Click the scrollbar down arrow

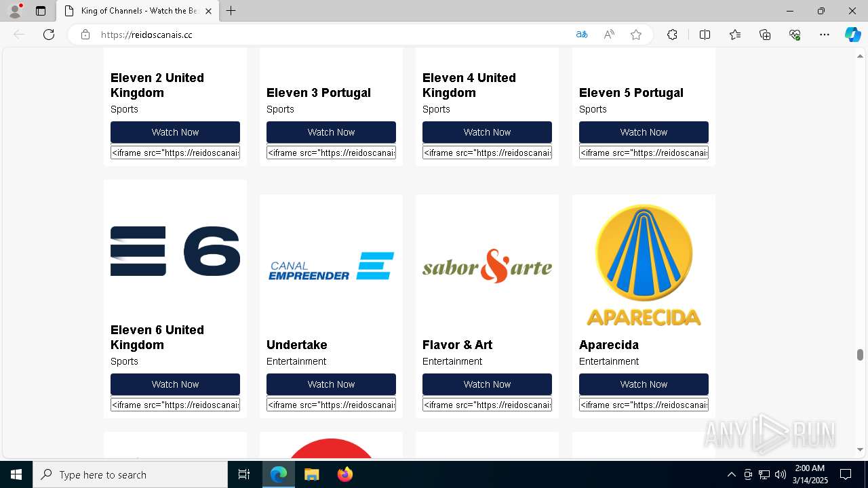[x=860, y=449]
